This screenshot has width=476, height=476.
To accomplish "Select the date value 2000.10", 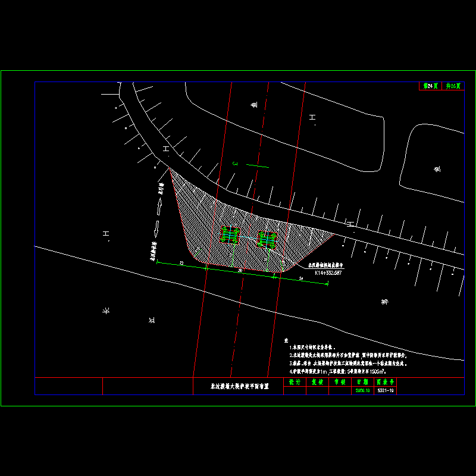I will pyautogui.click(x=362, y=391).
